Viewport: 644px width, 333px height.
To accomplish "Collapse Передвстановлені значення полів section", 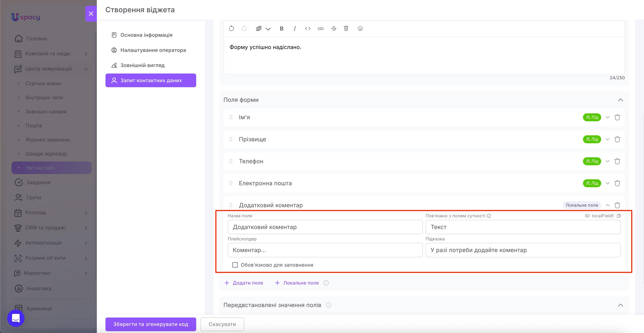I will click(x=620, y=305).
